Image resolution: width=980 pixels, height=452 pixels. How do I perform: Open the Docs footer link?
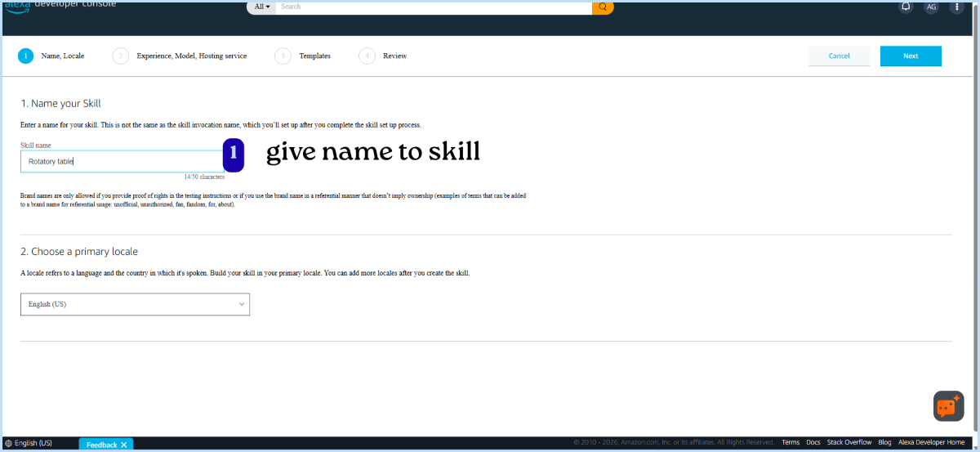pyautogui.click(x=813, y=443)
